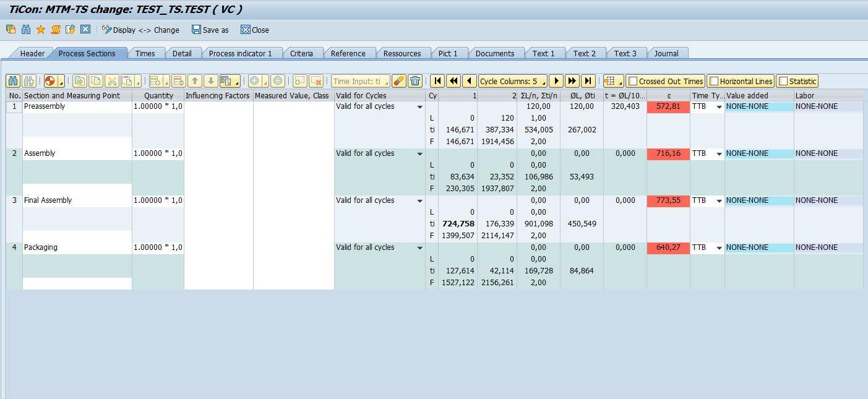Expand Valid for cycles dropdown for Preassembly
This screenshot has width=868, height=399.
pyautogui.click(x=419, y=107)
